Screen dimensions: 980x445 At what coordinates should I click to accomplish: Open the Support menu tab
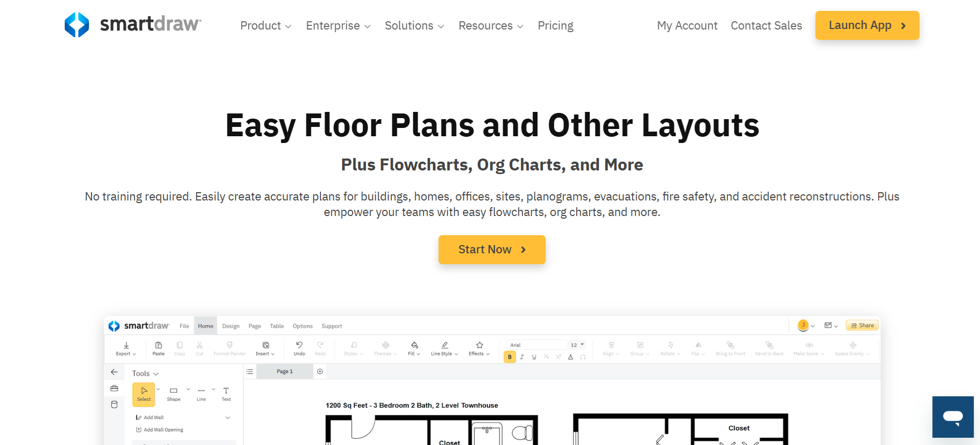pos(332,326)
